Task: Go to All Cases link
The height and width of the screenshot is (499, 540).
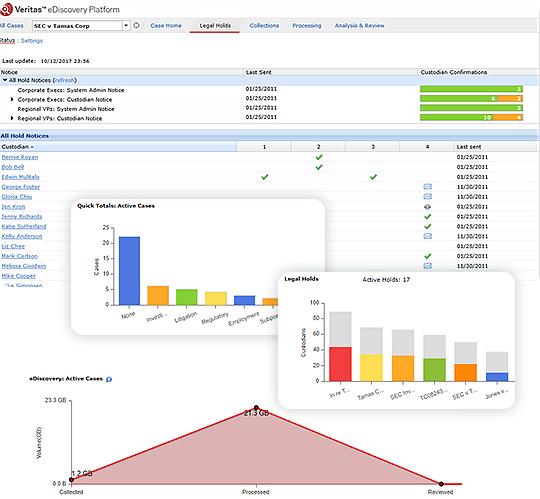Action: [x=12, y=25]
